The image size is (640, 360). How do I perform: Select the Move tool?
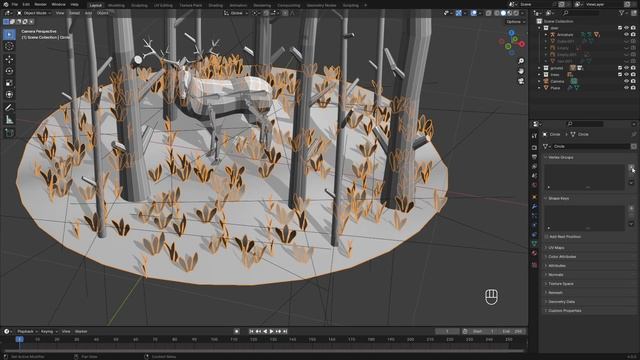click(x=9, y=60)
